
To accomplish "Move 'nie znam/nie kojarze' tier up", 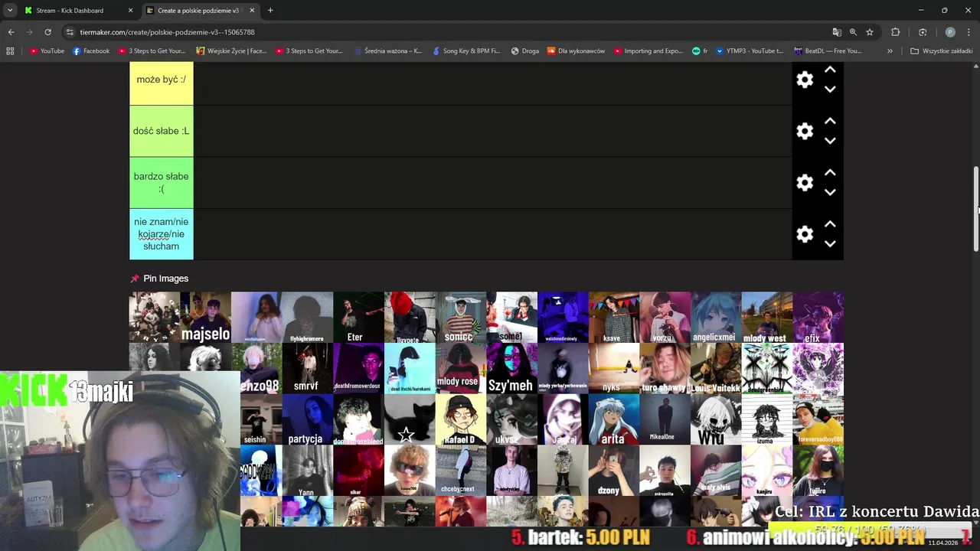I will coord(830,224).
